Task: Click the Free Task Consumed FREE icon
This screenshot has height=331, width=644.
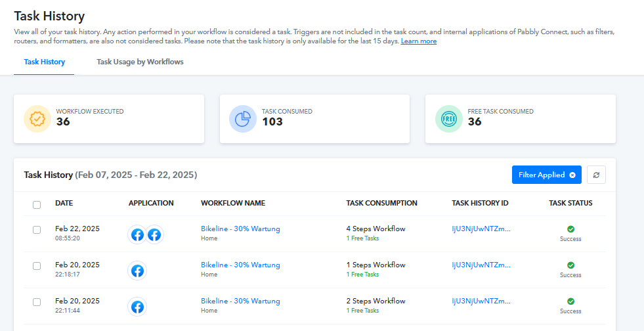Action: [x=448, y=119]
